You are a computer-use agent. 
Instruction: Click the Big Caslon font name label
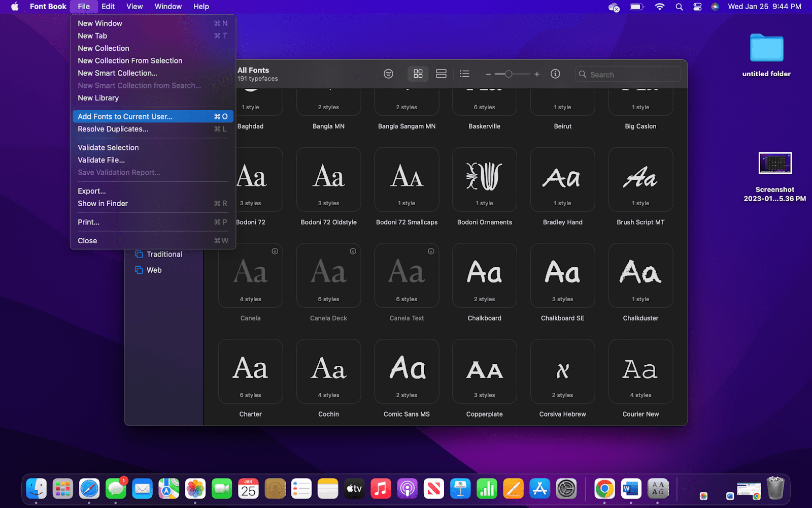click(x=640, y=126)
